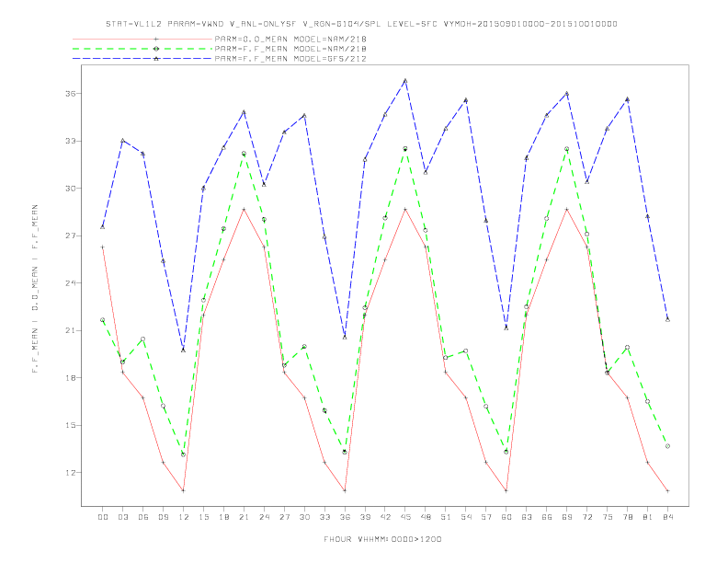Click blue GFS dip triangle at hour 60
728x563 pixels.
506,327
